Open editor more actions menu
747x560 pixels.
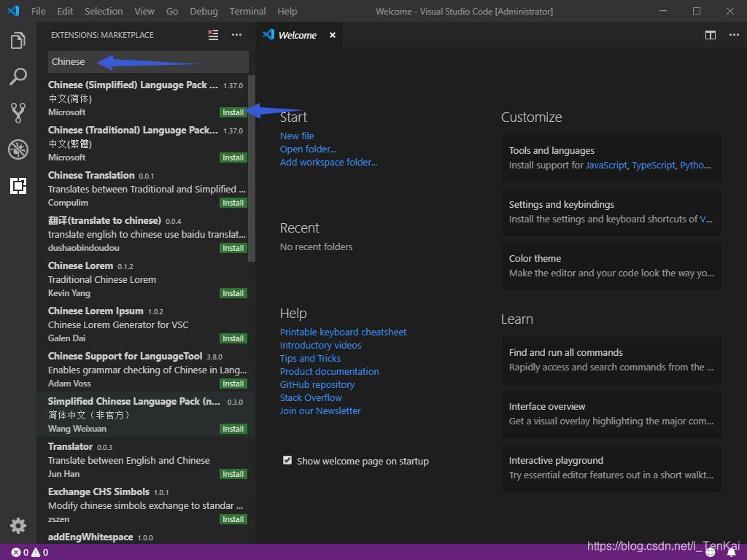coord(734,35)
